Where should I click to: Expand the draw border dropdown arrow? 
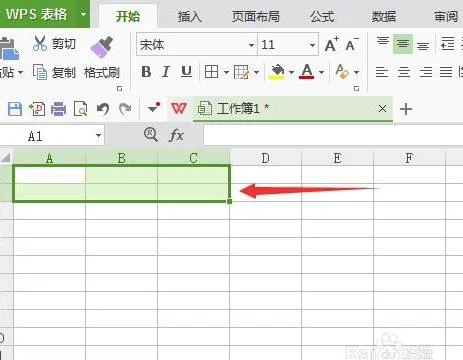256,72
